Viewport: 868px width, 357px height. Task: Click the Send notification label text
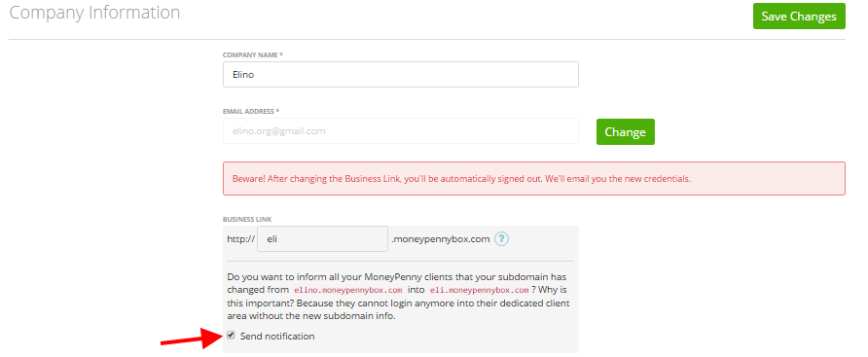tap(277, 336)
